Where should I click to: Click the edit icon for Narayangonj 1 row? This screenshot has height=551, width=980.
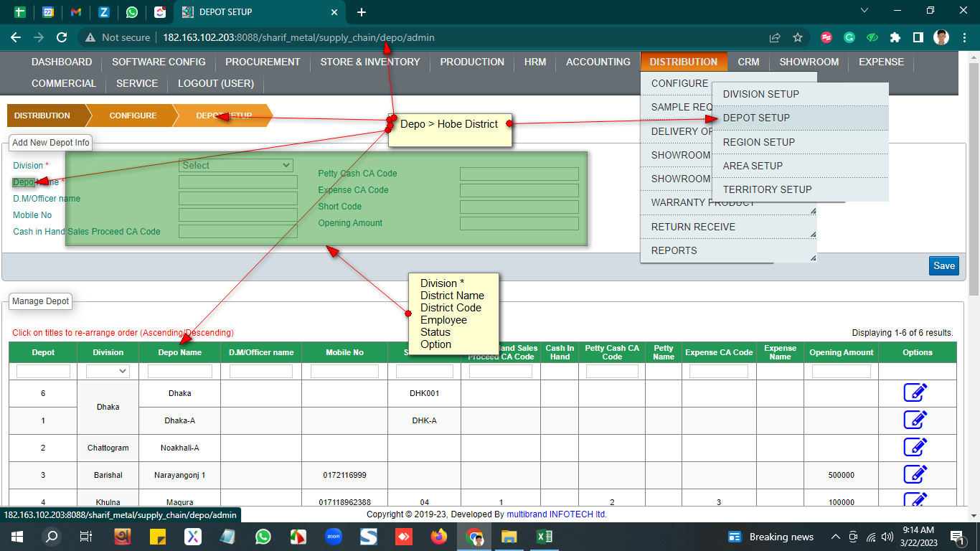(915, 475)
